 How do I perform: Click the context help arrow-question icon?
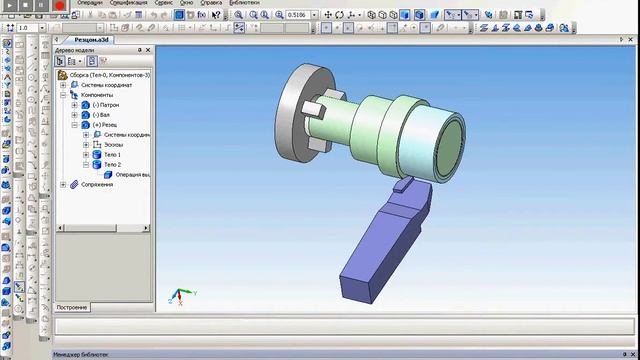pyautogui.click(x=216, y=15)
